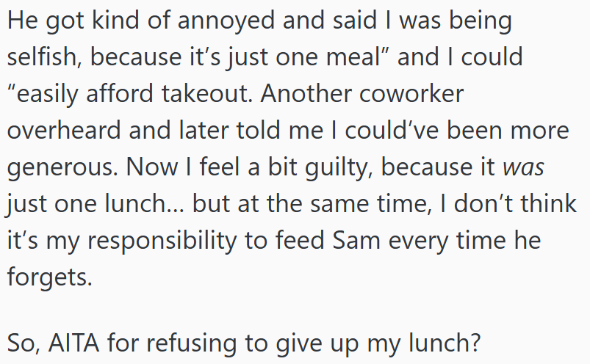
Task: Click the word "coworker"
Action: [x=411, y=93]
